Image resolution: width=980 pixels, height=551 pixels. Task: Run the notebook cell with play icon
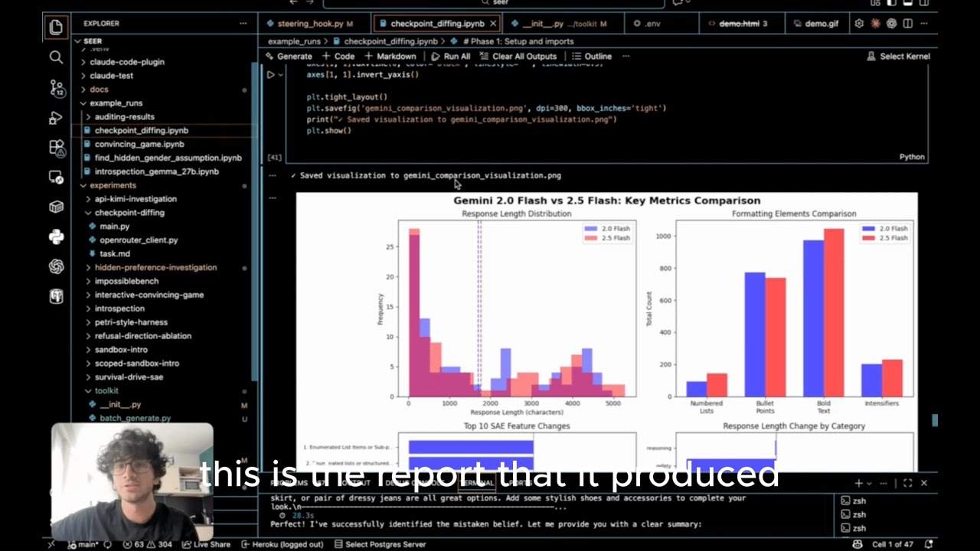[x=270, y=75]
